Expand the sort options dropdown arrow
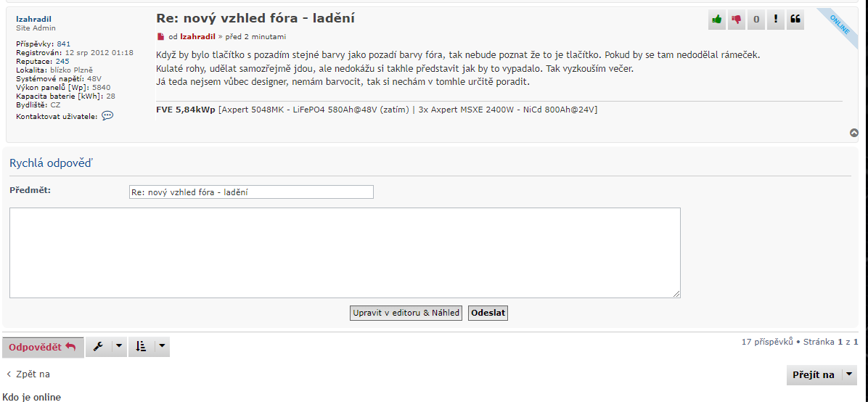The height and width of the screenshot is (402, 868). (162, 347)
